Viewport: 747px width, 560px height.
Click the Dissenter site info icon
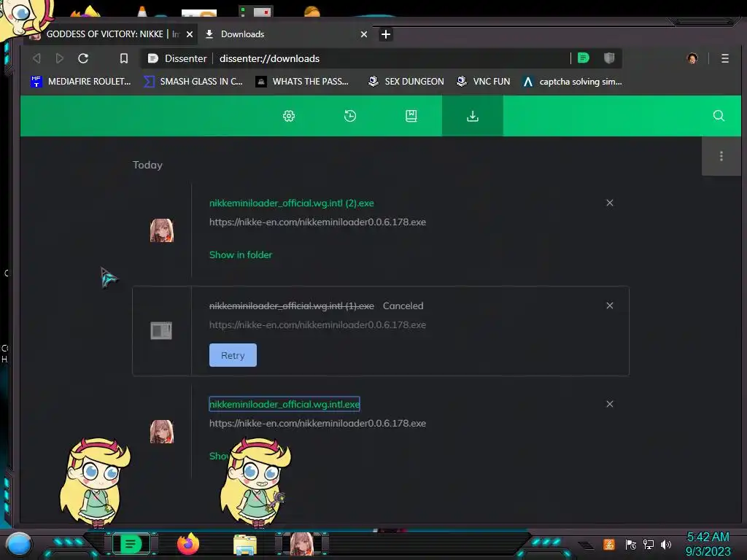point(153,58)
